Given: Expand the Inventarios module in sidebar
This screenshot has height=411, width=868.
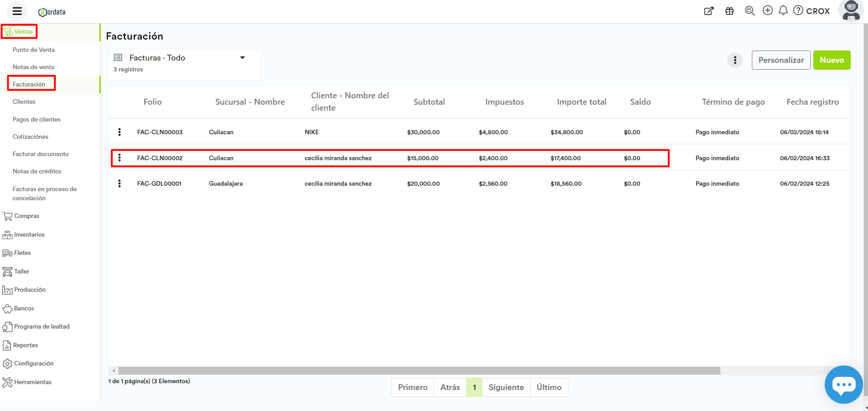Looking at the screenshot, I should 29,234.
